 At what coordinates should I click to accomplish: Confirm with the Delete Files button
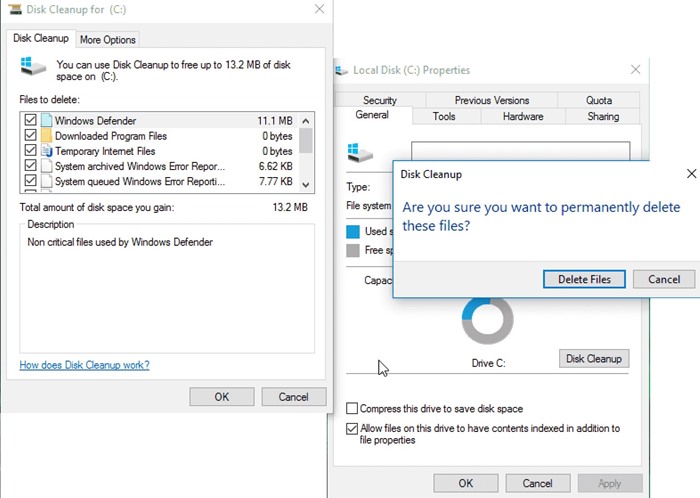pos(584,279)
